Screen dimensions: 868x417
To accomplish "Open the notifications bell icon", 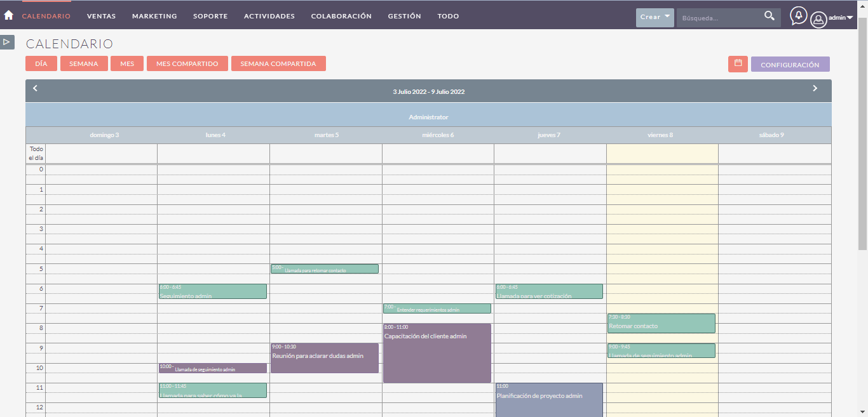I will [798, 16].
